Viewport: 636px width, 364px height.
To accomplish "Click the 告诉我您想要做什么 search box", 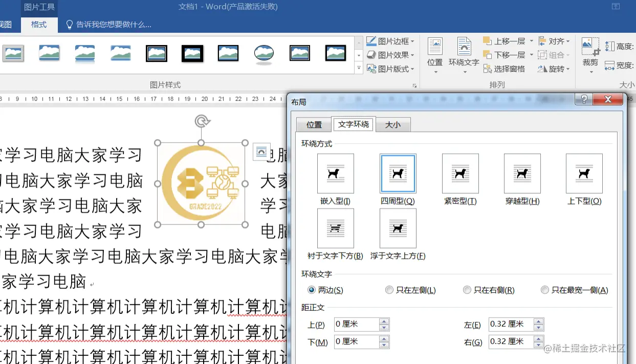I will (114, 24).
